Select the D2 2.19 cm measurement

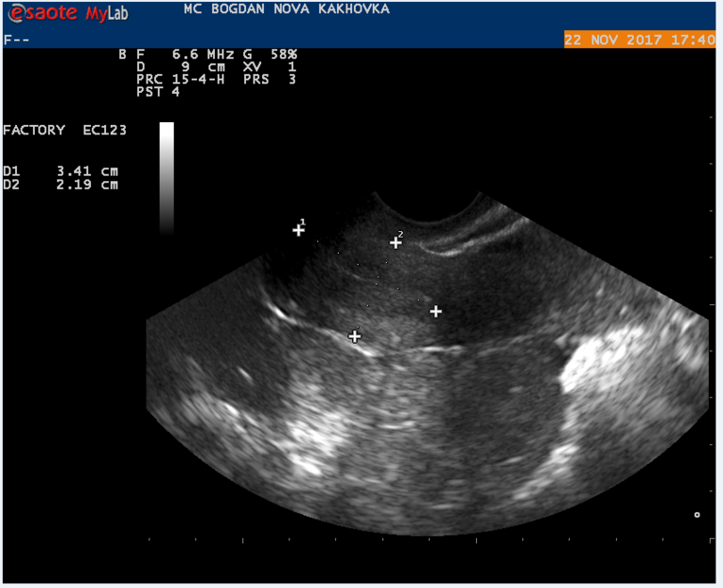(61, 185)
